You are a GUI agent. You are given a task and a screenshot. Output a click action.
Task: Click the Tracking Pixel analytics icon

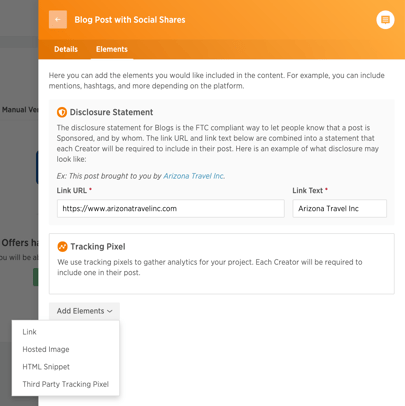(62, 247)
